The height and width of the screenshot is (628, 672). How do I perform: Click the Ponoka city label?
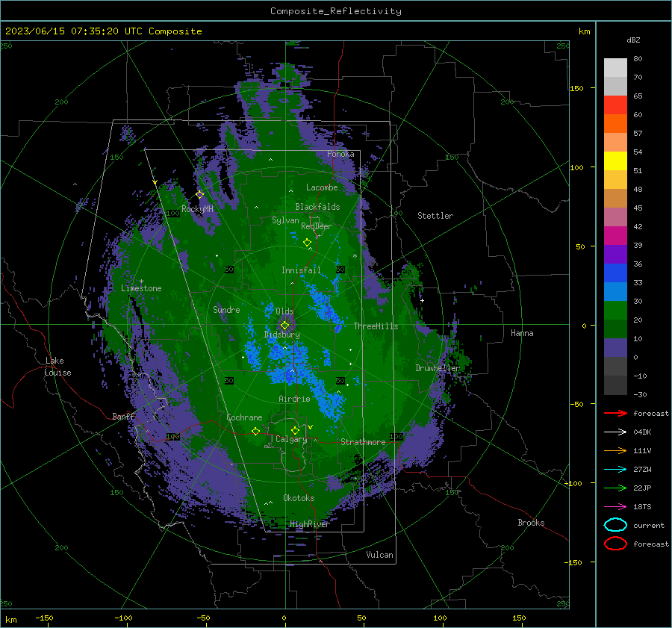point(340,154)
